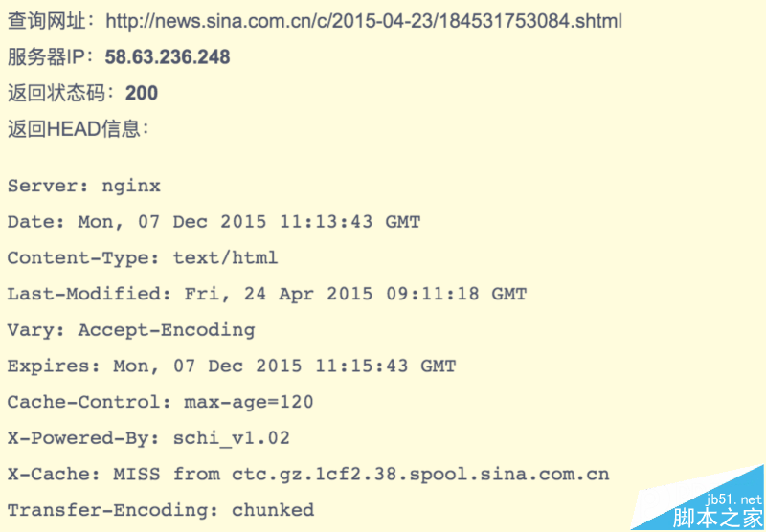766x532 pixels.
Task: Click the Transfer-Encoding: chunked line
Action: pos(160,510)
